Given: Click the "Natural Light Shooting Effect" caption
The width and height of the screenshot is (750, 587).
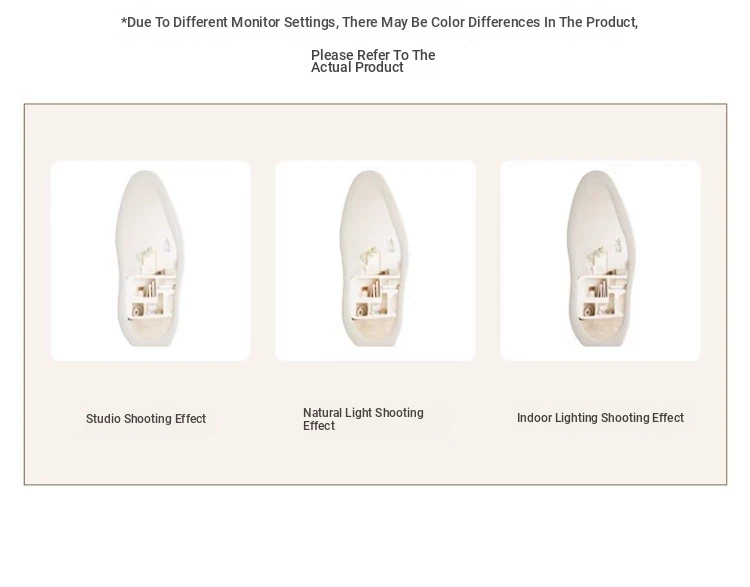Looking at the screenshot, I should (363, 419).
